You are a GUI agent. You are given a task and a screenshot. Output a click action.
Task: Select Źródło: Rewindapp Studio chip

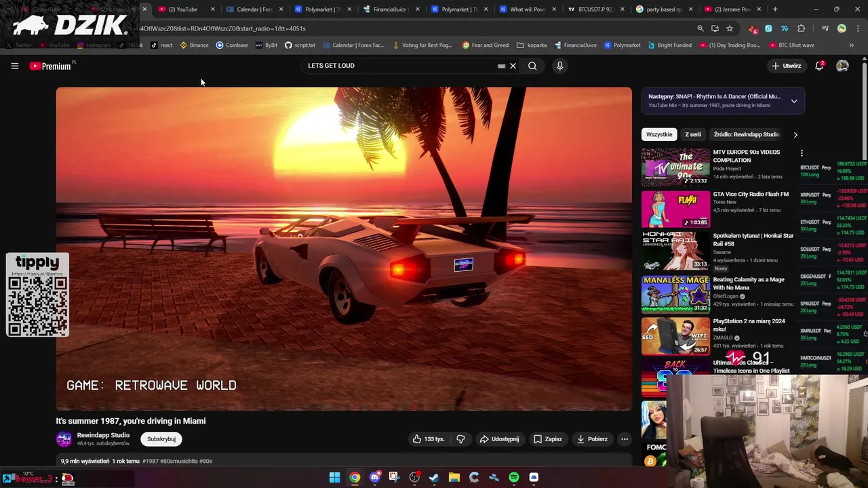pos(747,134)
